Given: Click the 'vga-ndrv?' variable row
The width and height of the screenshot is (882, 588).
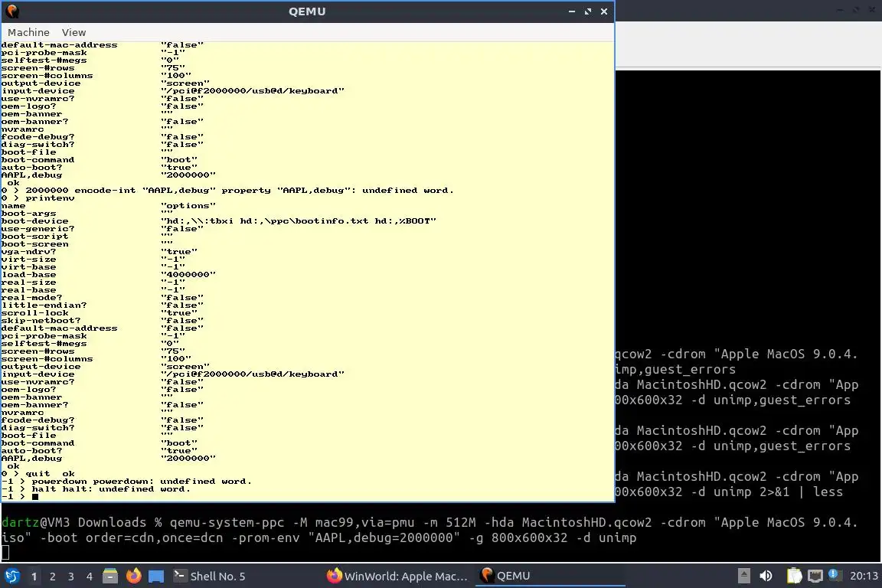Looking at the screenshot, I should pyautogui.click(x=99, y=252).
